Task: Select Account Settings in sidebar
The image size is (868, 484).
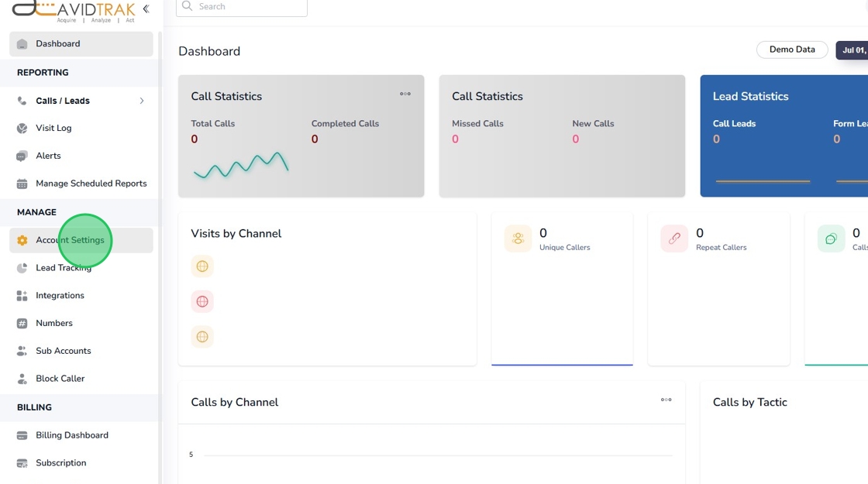Action: [x=81, y=240]
